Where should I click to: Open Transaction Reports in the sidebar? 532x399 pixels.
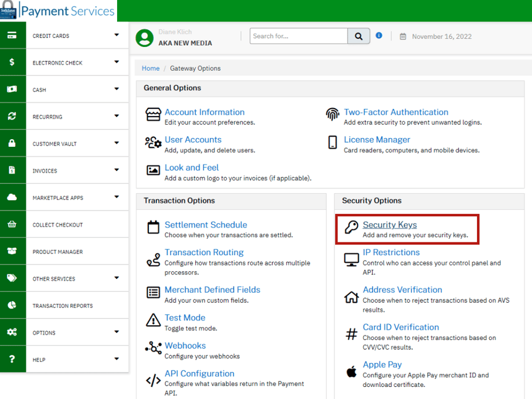point(63,306)
